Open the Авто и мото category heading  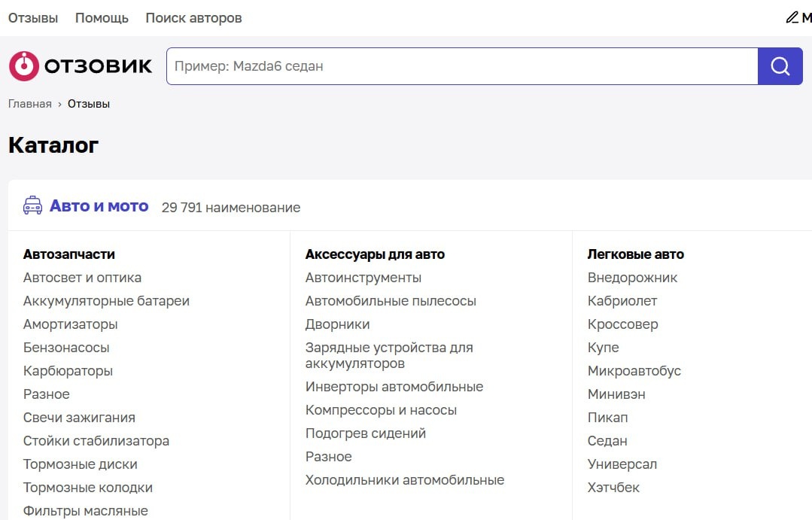tap(99, 206)
